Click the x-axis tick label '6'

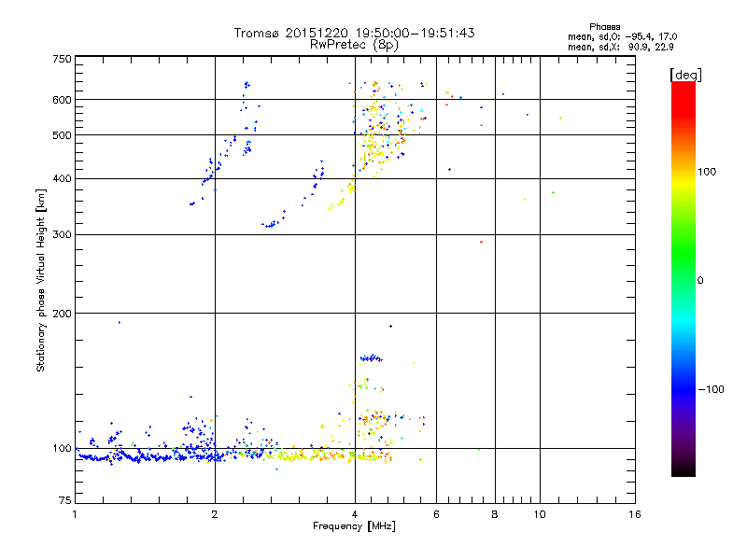click(436, 514)
